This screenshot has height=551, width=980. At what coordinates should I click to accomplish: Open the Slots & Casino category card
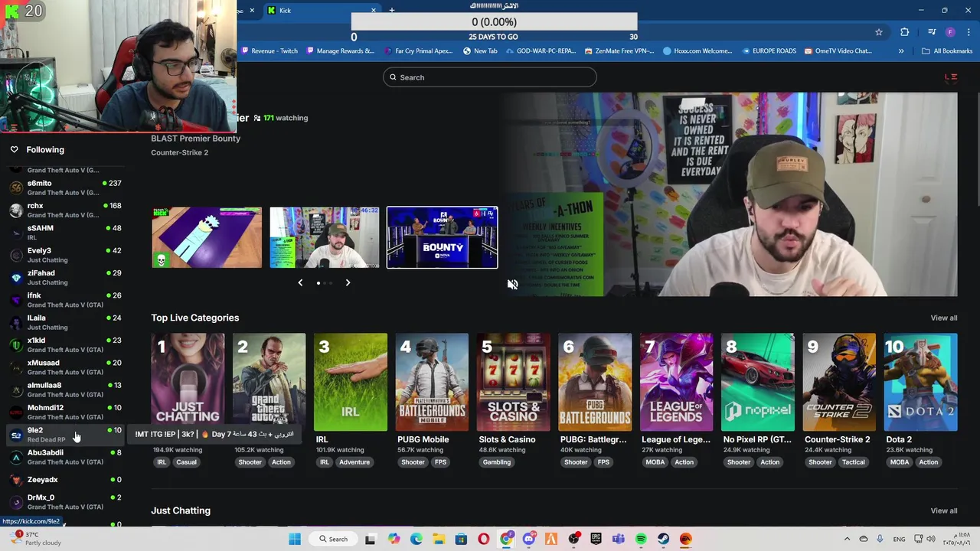tap(514, 382)
